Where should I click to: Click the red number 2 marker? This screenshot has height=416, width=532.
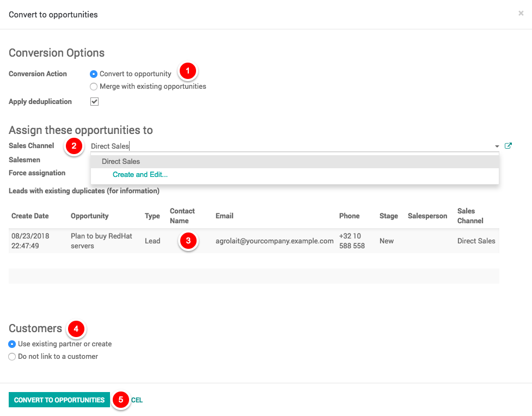pos(74,146)
